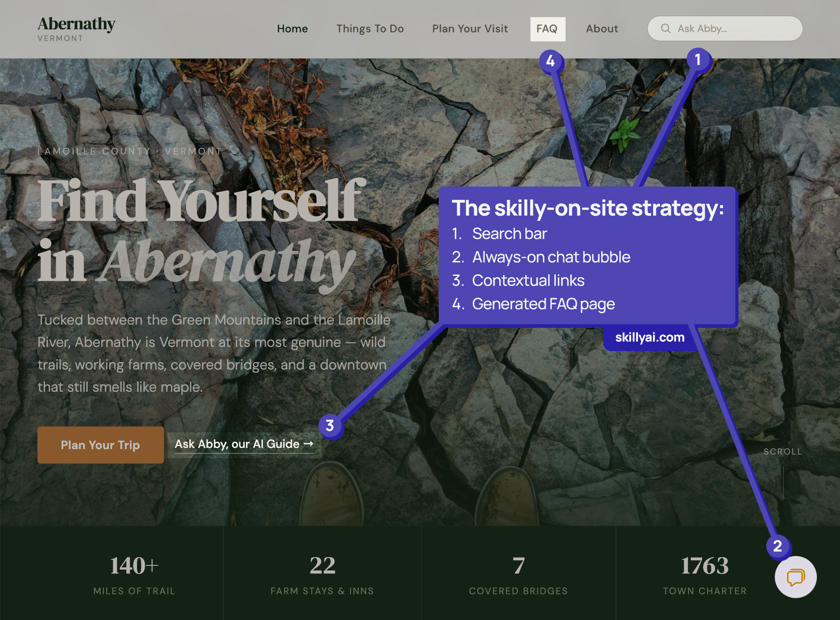This screenshot has height=620, width=840.
Task: Follow the Ask Abby, our AI Guide link
Action: (237, 444)
